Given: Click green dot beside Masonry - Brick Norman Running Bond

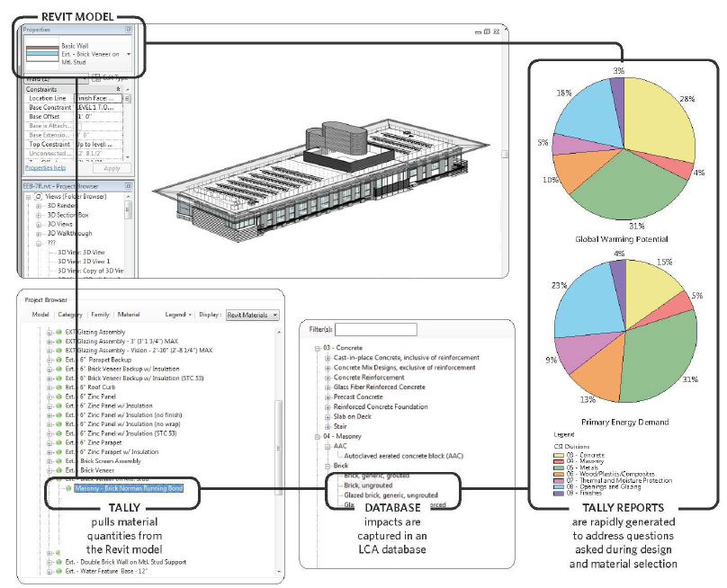Looking at the screenshot, I should [67, 488].
